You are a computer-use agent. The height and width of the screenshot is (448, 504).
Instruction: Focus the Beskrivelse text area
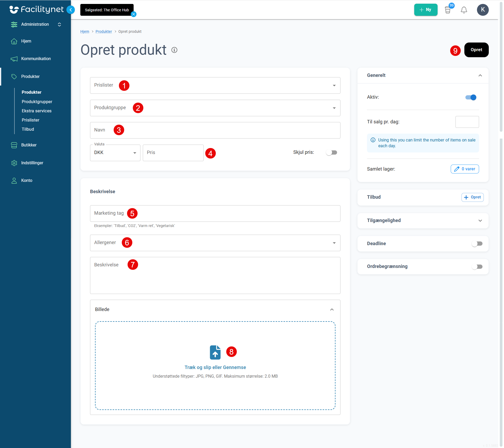pos(215,275)
